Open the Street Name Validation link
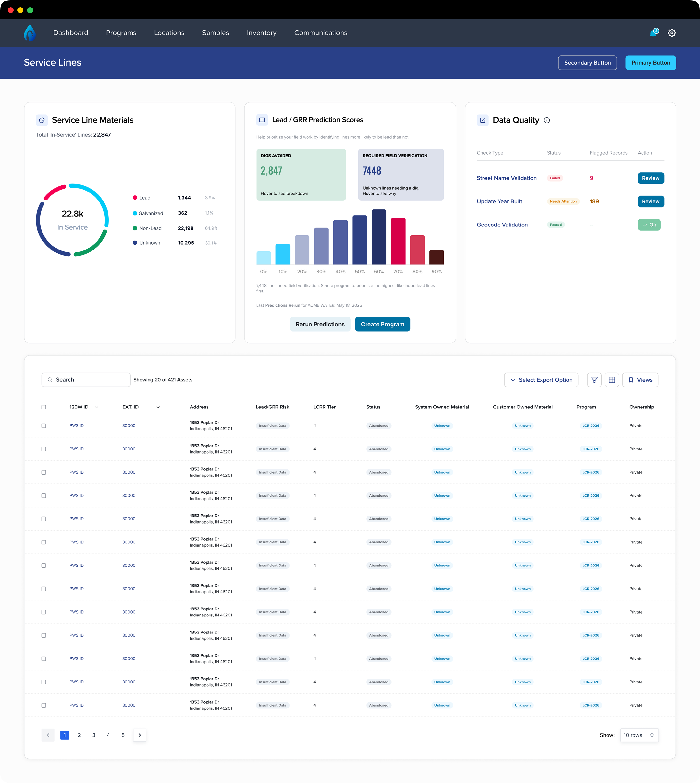 [507, 178]
